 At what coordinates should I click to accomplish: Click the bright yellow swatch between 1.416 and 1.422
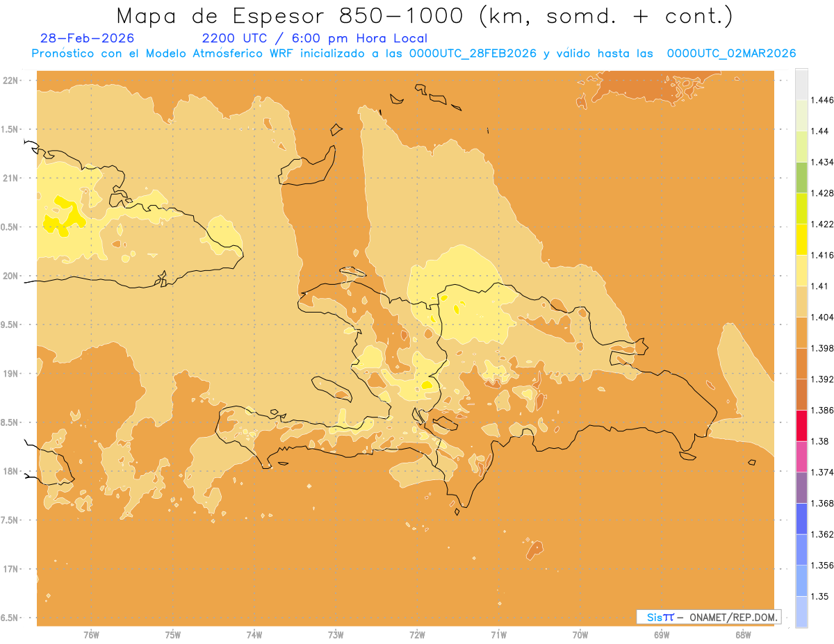point(801,240)
